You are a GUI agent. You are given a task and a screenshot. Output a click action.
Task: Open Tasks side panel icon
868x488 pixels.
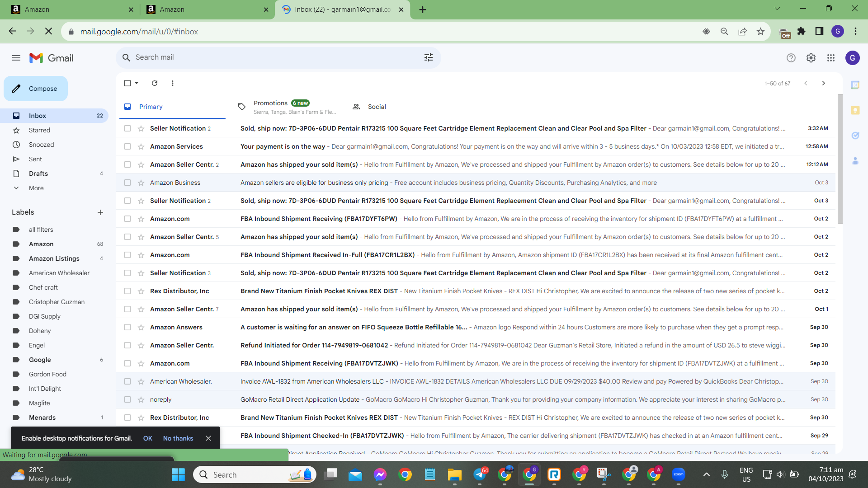[855, 136]
